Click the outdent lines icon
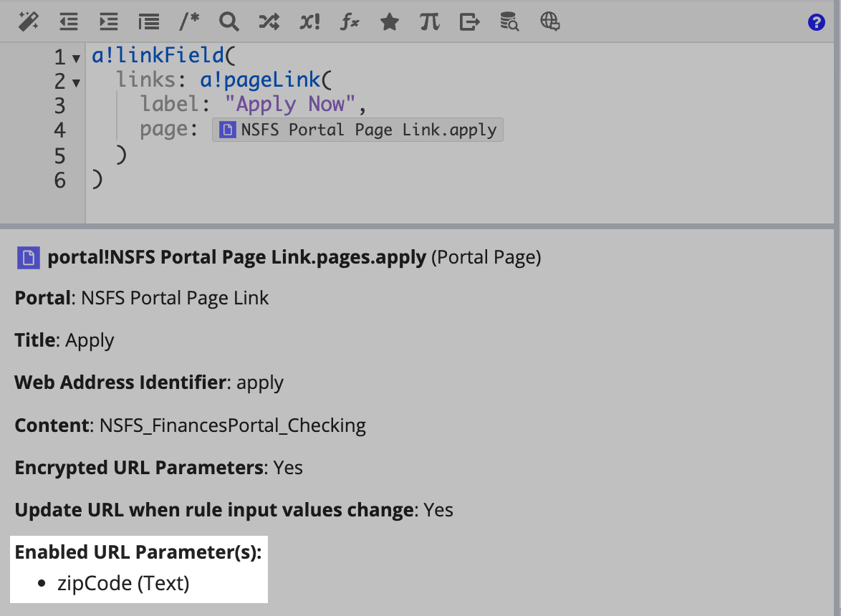841x616 pixels. tap(69, 22)
